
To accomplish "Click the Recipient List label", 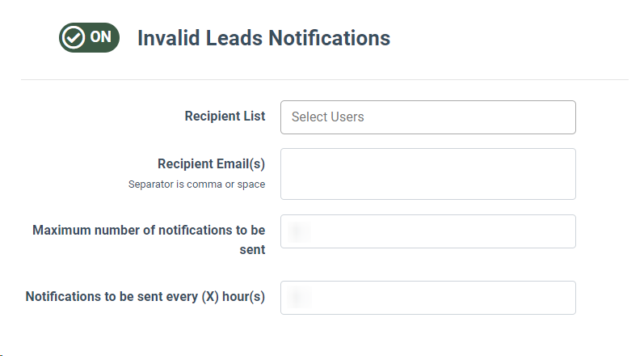I will [x=225, y=116].
